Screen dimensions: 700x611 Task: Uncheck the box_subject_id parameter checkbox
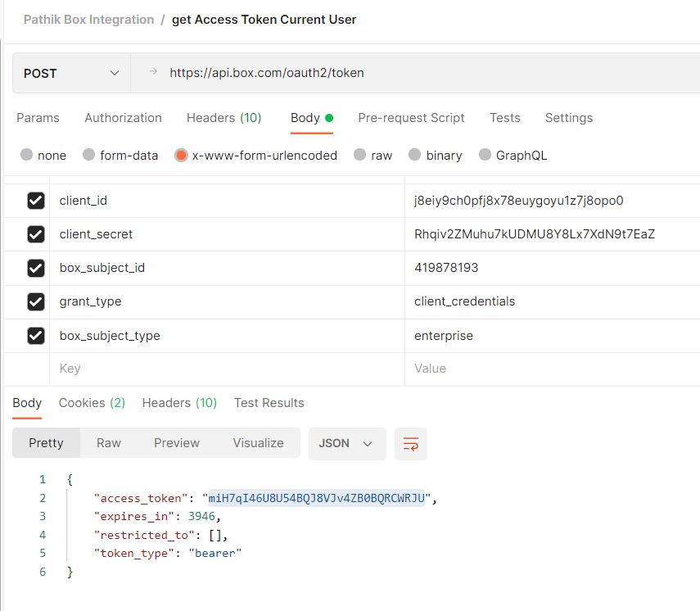coord(36,268)
